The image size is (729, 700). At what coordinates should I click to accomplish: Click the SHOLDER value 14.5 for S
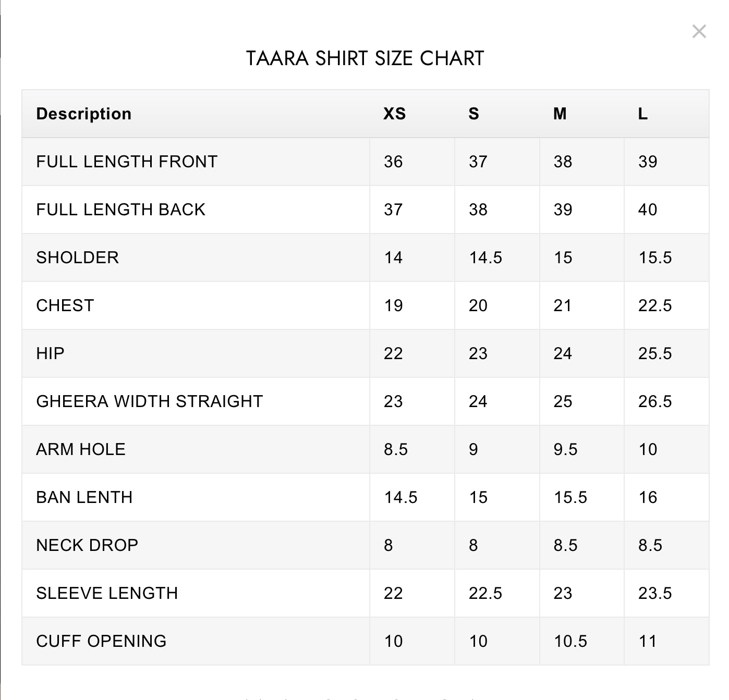485,257
